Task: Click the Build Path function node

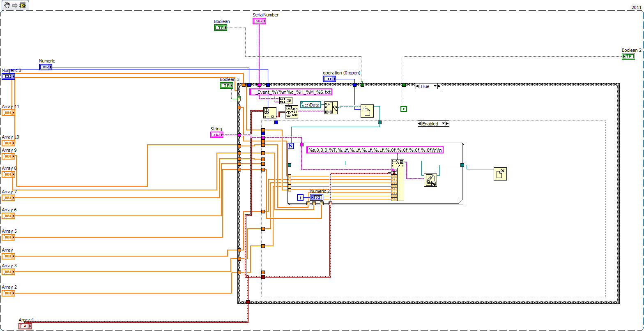Action: 331,107
